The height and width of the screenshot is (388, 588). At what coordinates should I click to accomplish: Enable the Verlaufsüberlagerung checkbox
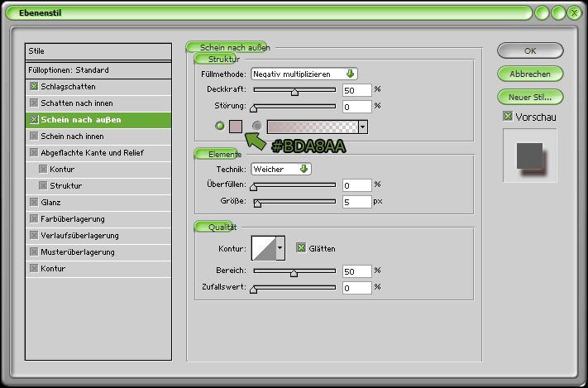[34, 235]
